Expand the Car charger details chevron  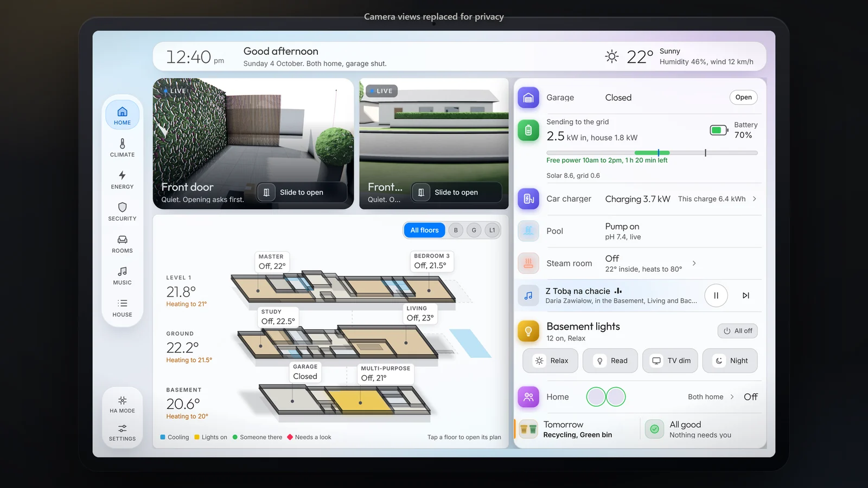(755, 199)
